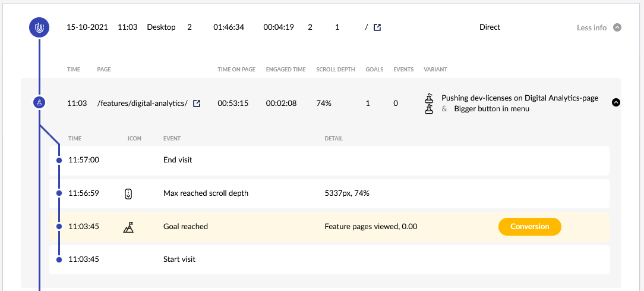Image resolution: width=644 pixels, height=291 pixels.
Task: Click the /features/digital-analytics/ page path
Action: (143, 104)
